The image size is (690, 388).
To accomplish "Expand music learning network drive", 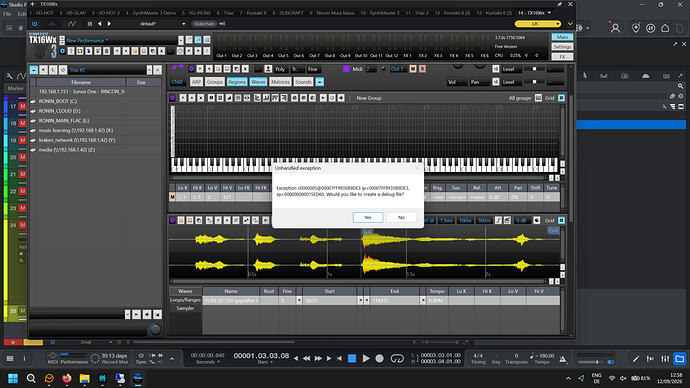I will [x=33, y=130].
